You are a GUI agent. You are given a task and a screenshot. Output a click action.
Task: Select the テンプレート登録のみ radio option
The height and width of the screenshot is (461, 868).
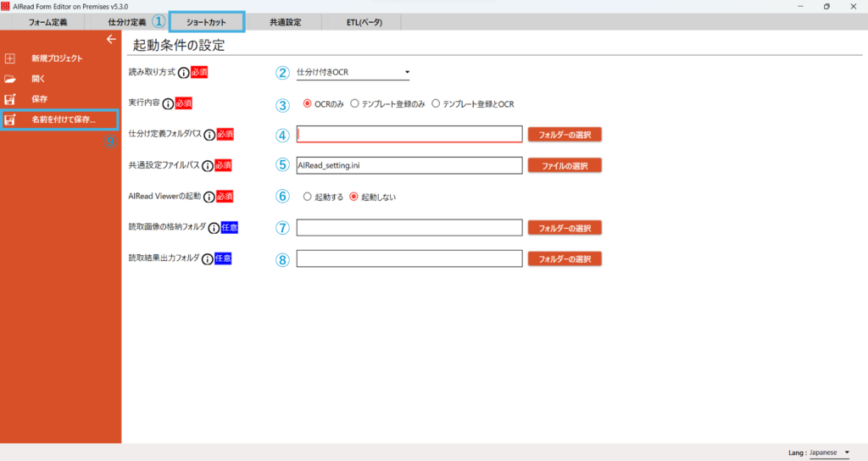click(x=355, y=103)
